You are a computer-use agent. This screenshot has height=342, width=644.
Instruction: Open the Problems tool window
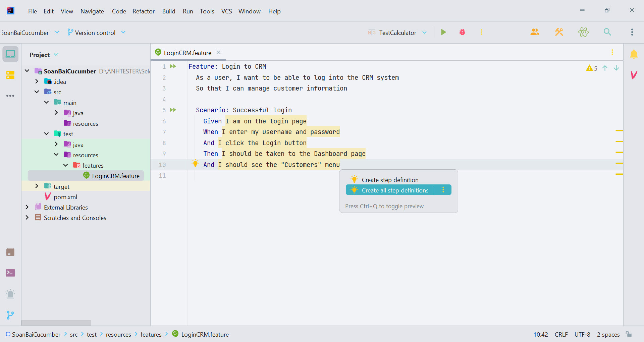[x=10, y=294]
